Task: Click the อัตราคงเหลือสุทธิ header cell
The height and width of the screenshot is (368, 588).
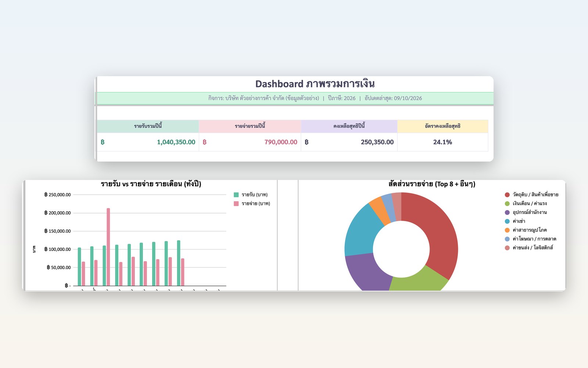Action: [x=442, y=126]
